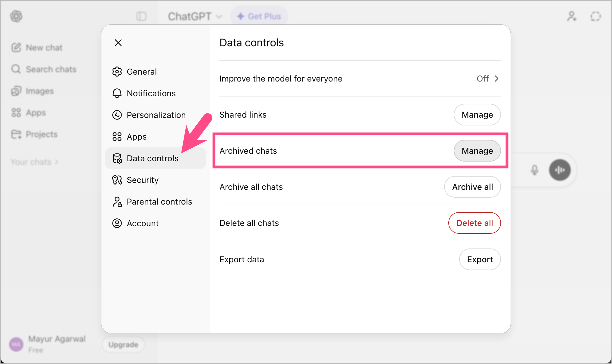This screenshot has width=612, height=364.
Task: Close the settings dialog
Action: 118,42
